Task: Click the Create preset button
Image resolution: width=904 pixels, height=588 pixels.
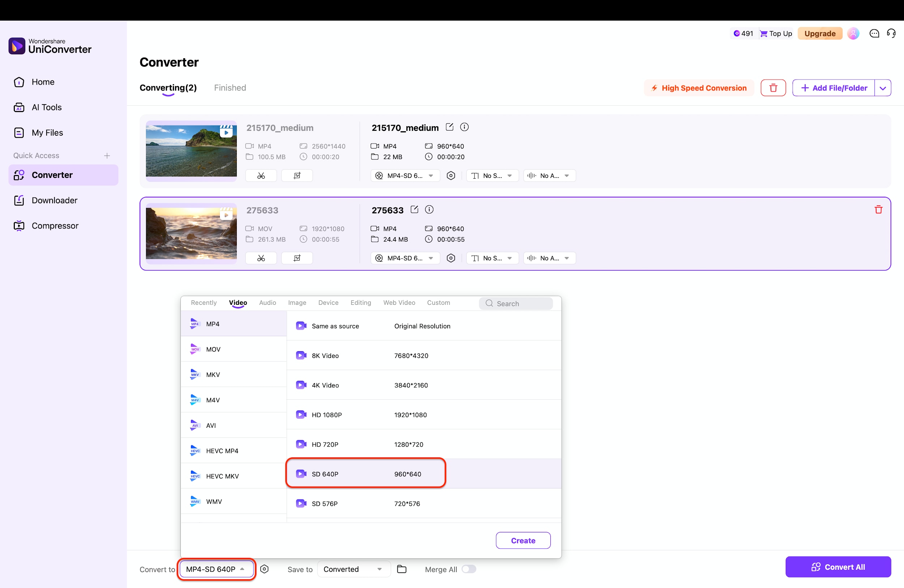Action: [523, 540]
